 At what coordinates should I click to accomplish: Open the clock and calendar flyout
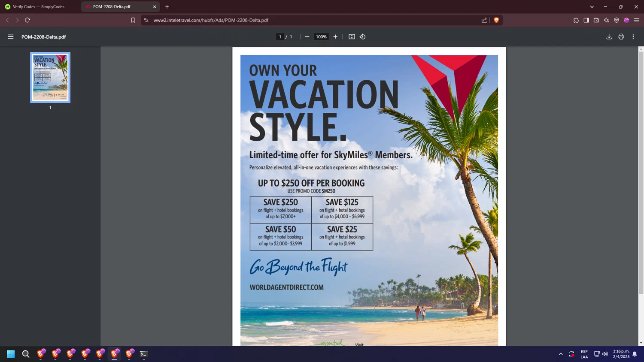621,354
